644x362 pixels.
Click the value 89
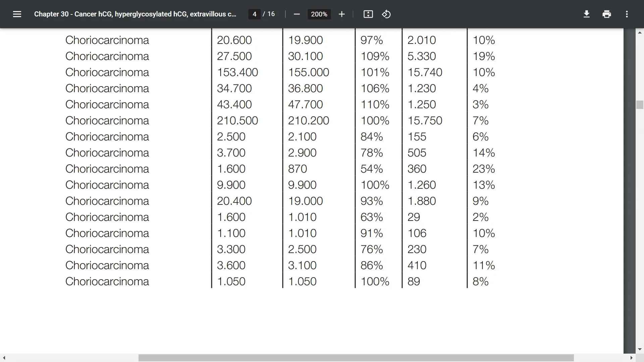click(x=414, y=281)
